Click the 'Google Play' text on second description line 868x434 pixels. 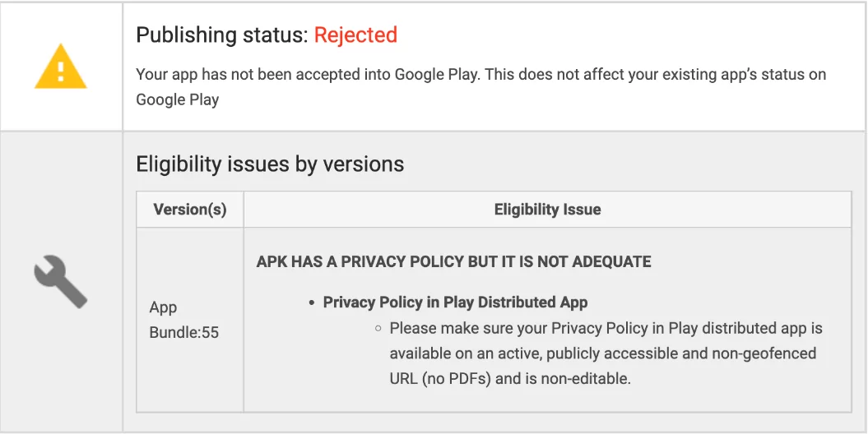177,99
